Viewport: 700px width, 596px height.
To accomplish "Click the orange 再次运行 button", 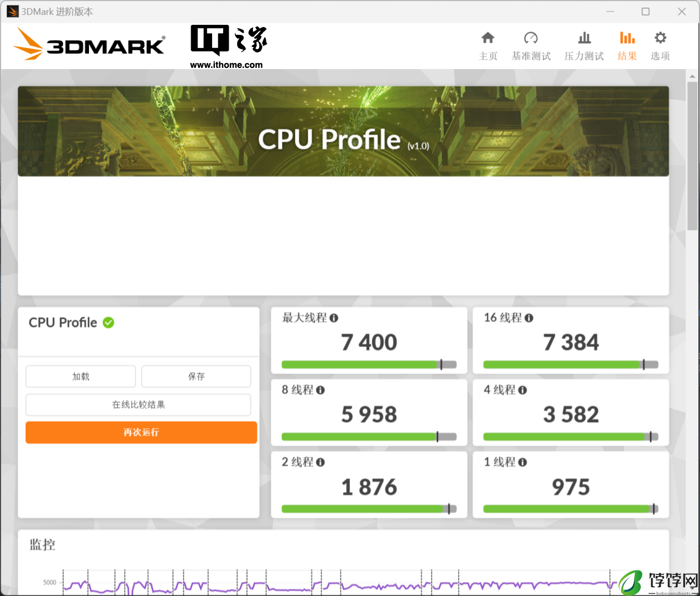I will pyautogui.click(x=141, y=432).
